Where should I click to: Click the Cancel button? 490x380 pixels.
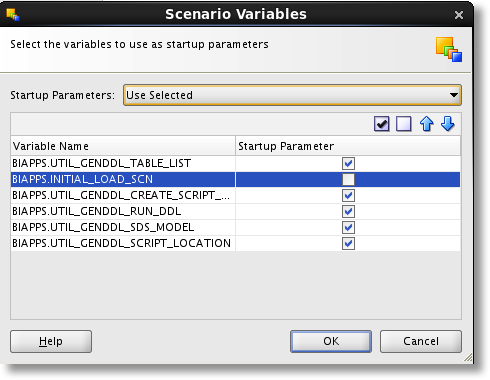coord(421,341)
